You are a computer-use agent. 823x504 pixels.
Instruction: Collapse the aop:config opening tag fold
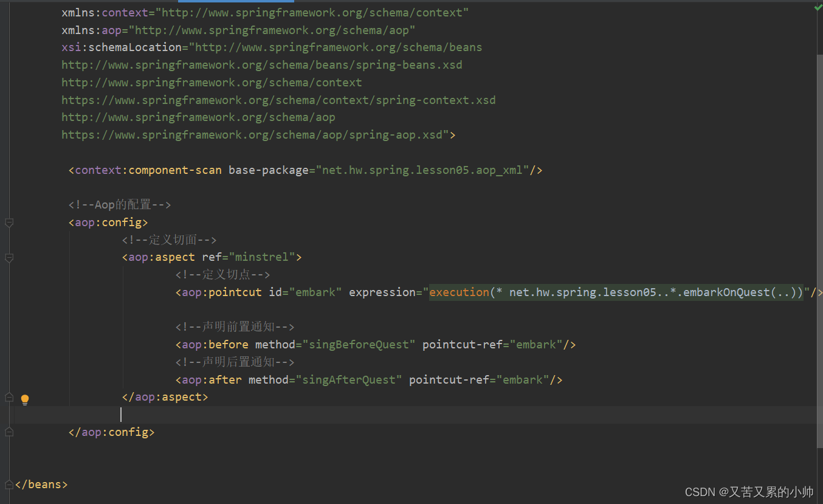pyautogui.click(x=9, y=223)
